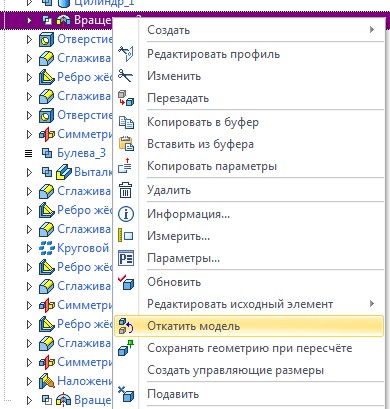This screenshot has width=390, height=409.
Task: Click the Обновить checkmark cube icon
Action: pyautogui.click(x=126, y=282)
